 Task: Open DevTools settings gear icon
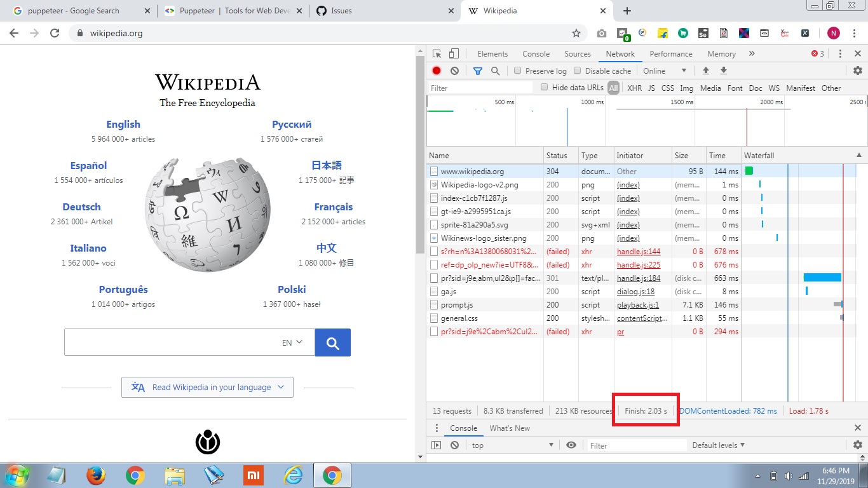click(x=858, y=71)
